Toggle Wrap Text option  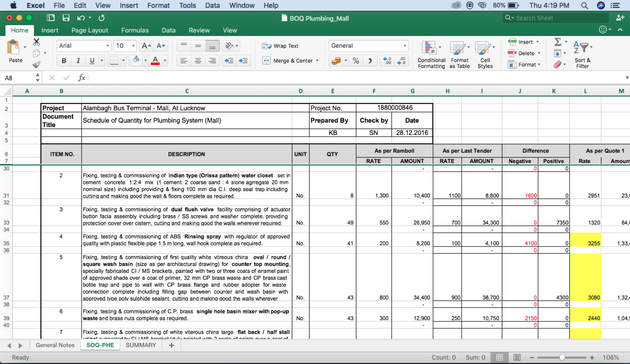point(280,46)
